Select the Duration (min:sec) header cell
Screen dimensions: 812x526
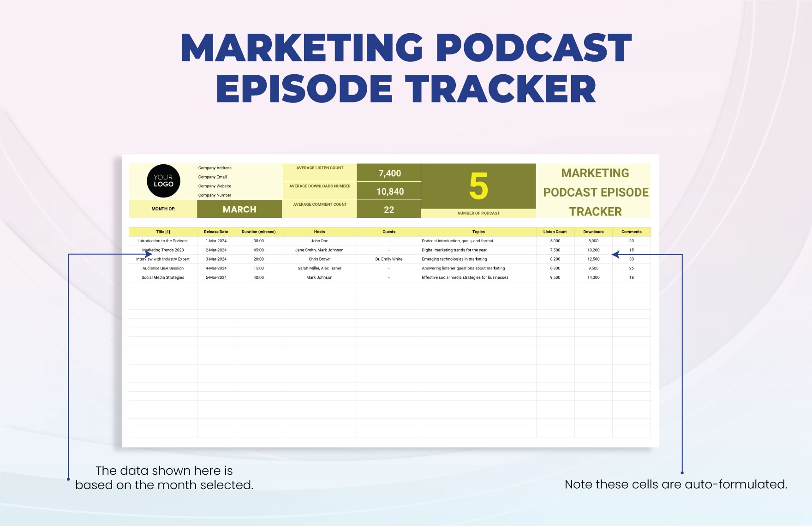point(258,232)
